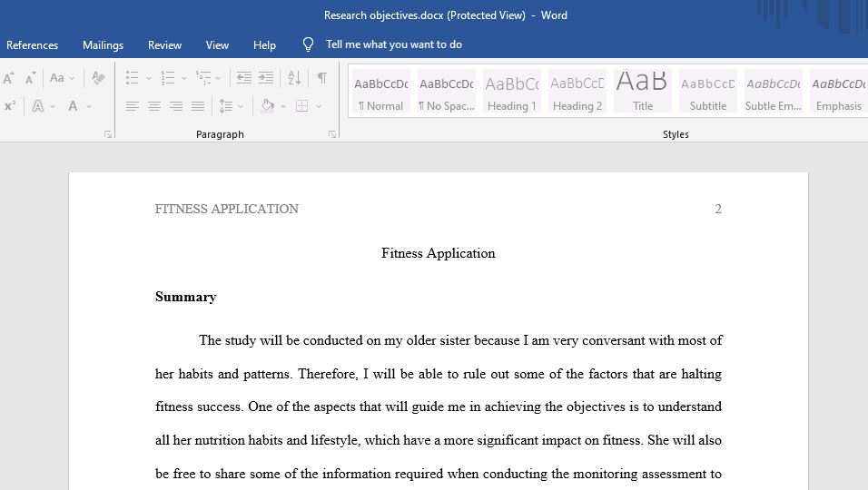868x490 pixels.
Task: Expand the Bullets library dropdown arrow
Action: [x=148, y=79]
